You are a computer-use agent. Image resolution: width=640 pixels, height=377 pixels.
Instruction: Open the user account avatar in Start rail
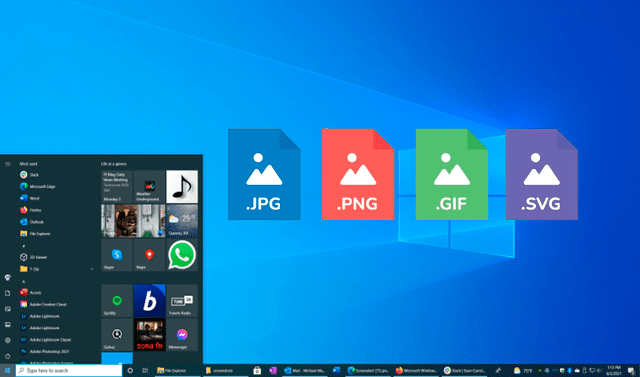tap(8, 277)
